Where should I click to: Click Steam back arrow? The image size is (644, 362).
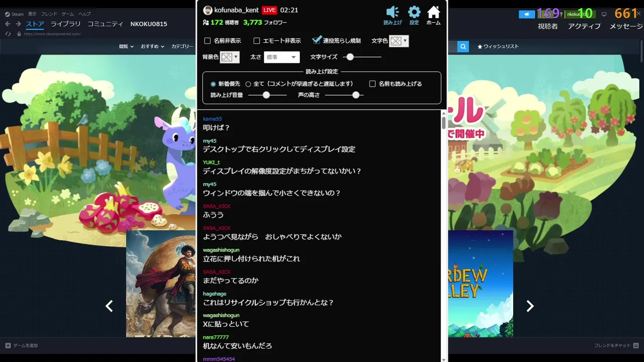(8, 24)
